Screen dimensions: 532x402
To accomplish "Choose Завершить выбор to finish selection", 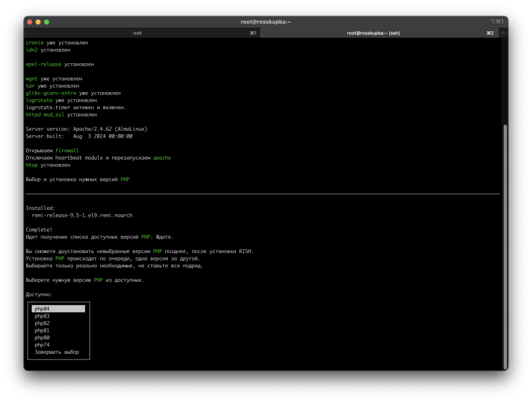I will pos(58,352).
